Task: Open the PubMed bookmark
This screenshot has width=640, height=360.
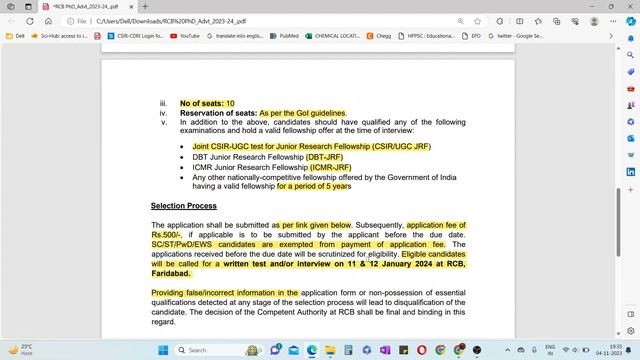Action: 284,36
